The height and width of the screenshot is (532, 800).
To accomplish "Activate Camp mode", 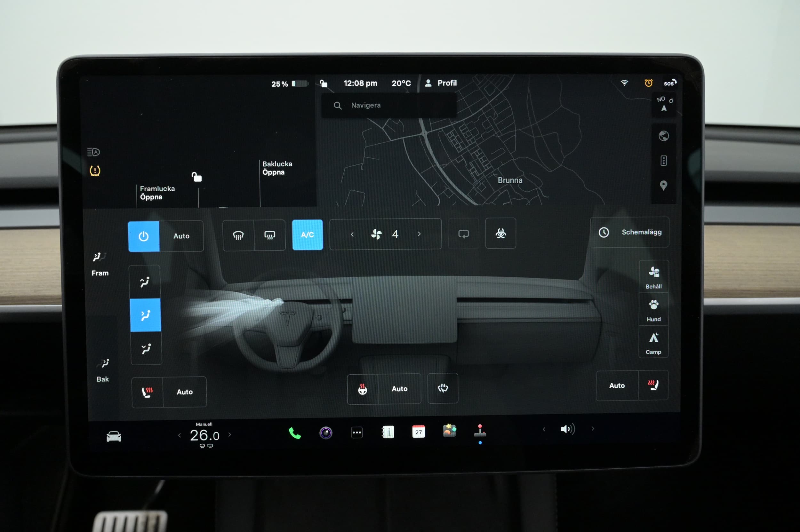I will [x=653, y=343].
